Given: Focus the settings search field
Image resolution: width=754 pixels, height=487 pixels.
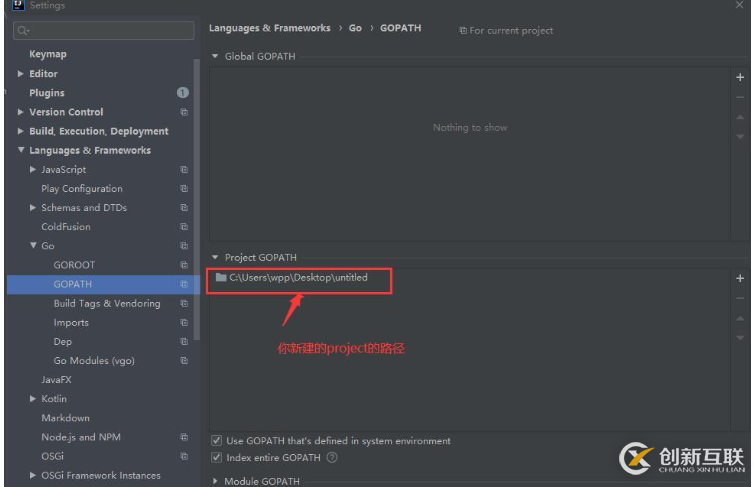Looking at the screenshot, I should [x=104, y=31].
